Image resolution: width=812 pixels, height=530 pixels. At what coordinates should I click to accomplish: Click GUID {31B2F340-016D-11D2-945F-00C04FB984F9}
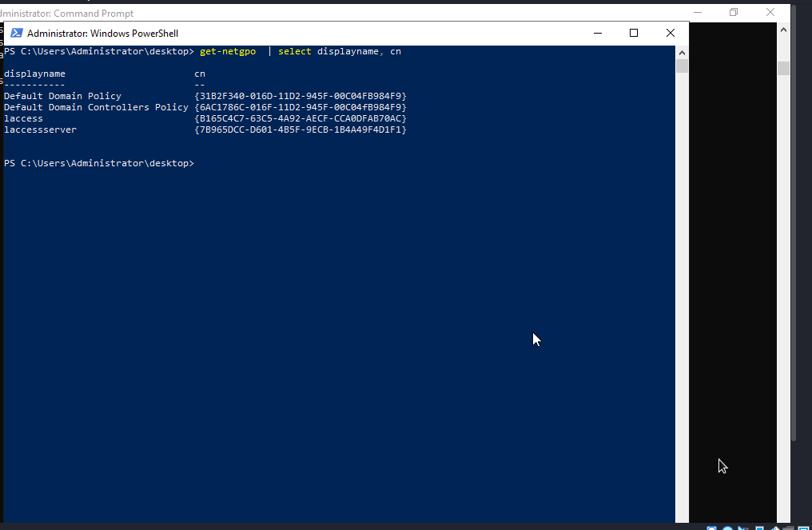301,96
